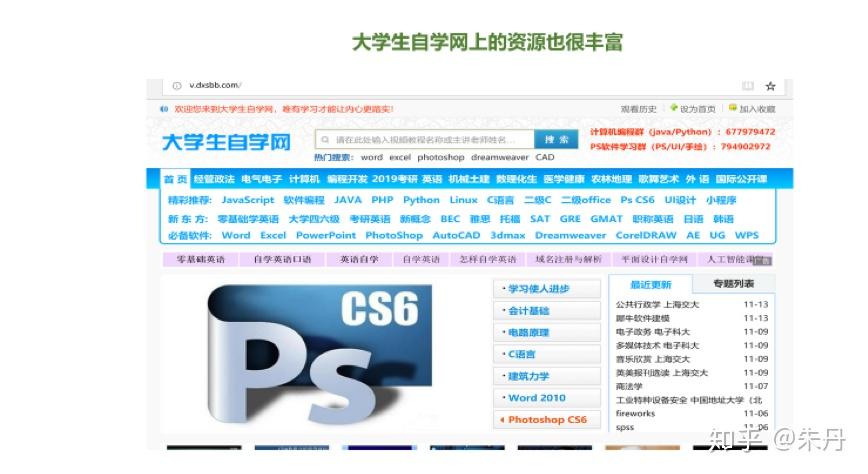Click the 零基础学英语 link

248,219
